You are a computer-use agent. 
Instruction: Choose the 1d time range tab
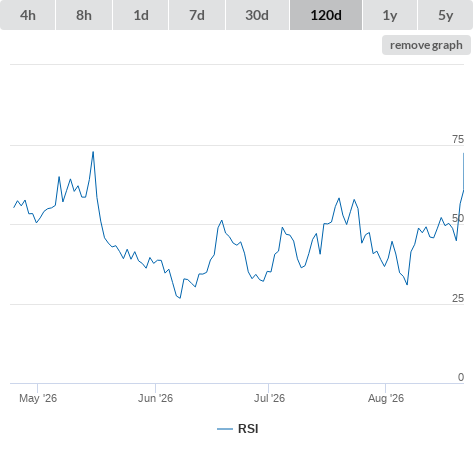pos(141,15)
